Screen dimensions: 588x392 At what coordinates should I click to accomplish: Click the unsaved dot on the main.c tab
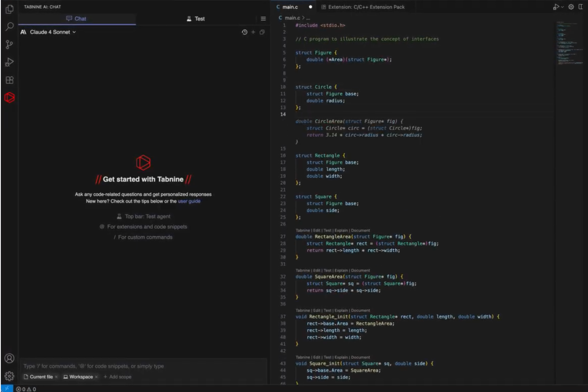point(310,7)
